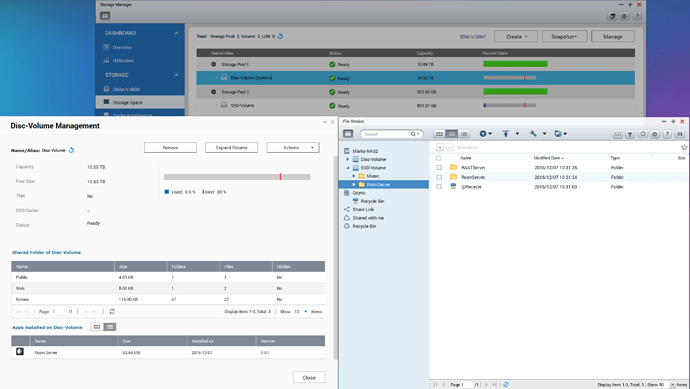Click SSD-Volume percent used bar

point(510,106)
